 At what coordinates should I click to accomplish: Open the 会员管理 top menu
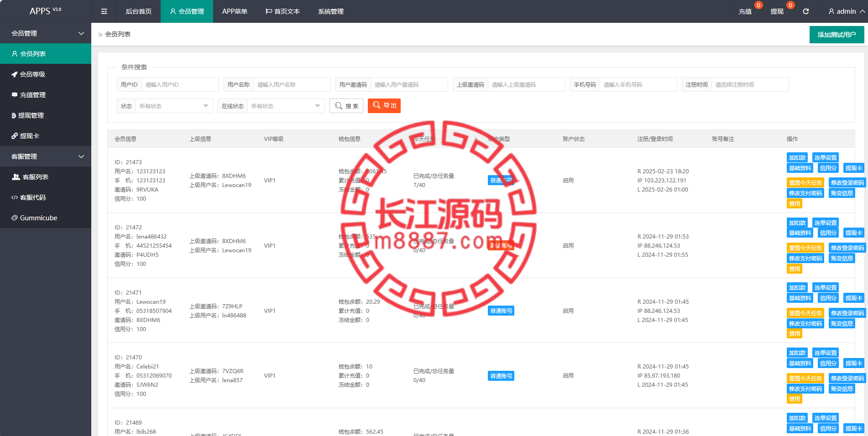(x=187, y=11)
